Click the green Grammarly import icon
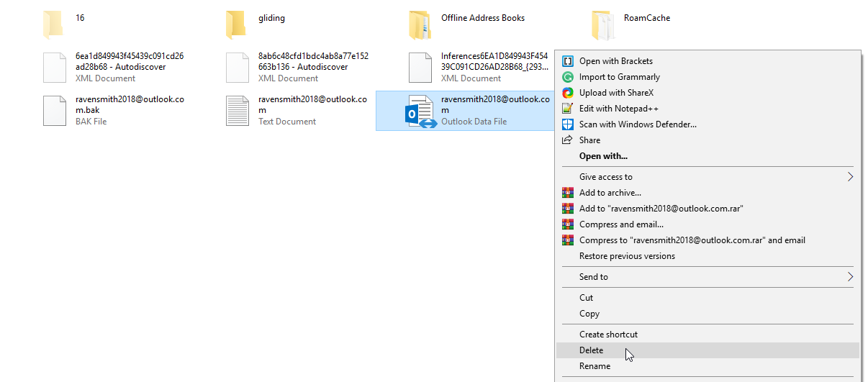This screenshot has height=382, width=868. pos(567,77)
